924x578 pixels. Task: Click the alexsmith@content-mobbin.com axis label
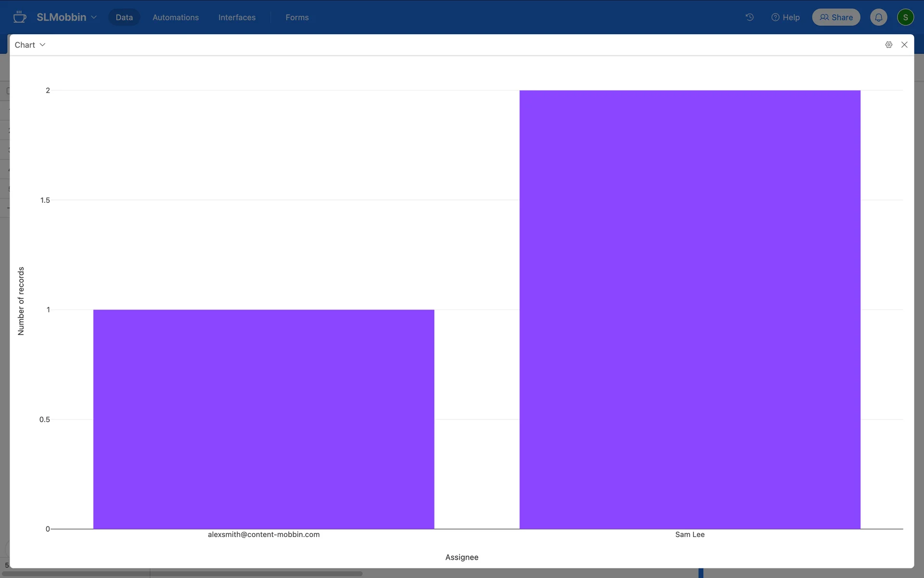click(x=263, y=535)
